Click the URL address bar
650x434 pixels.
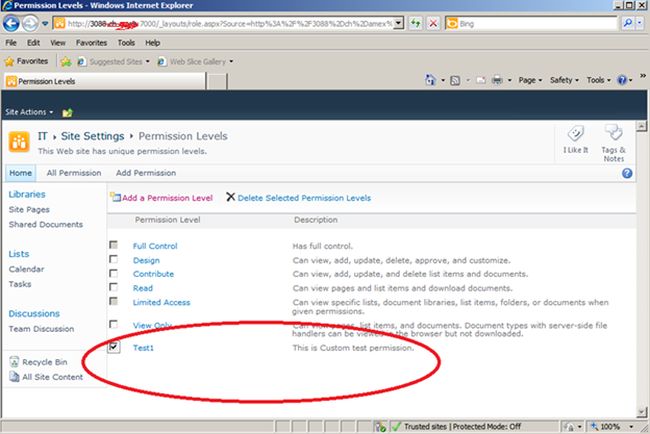point(230,23)
